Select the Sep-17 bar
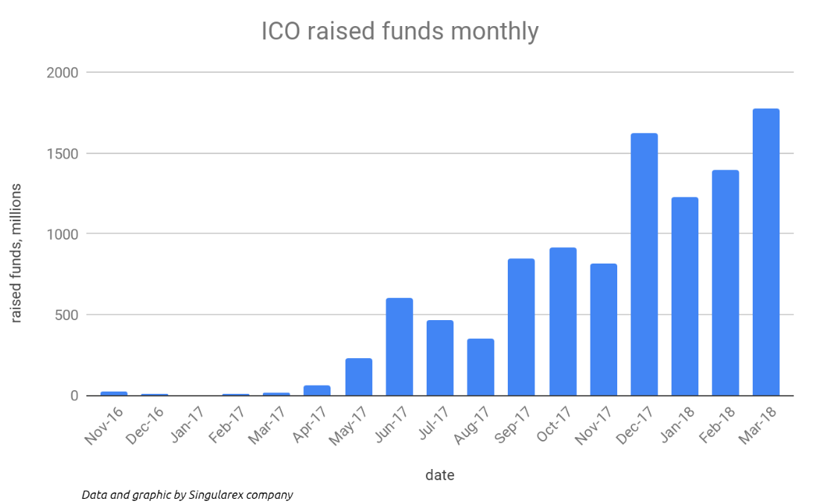Image resolution: width=819 pixels, height=504 pixels. [521, 327]
